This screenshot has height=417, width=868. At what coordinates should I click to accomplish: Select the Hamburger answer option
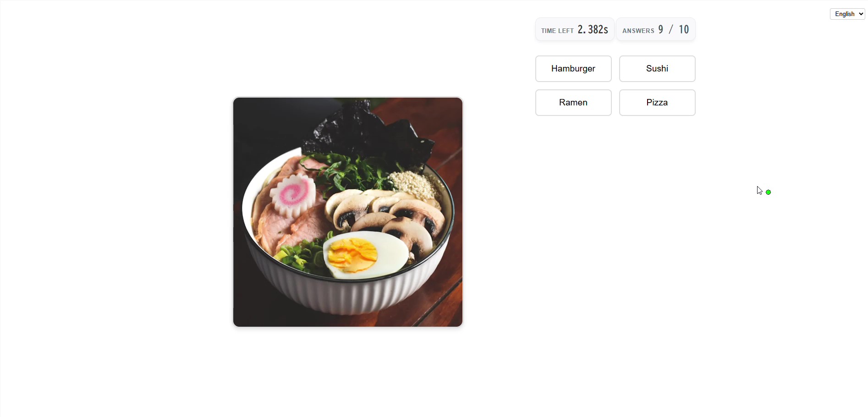tap(573, 69)
